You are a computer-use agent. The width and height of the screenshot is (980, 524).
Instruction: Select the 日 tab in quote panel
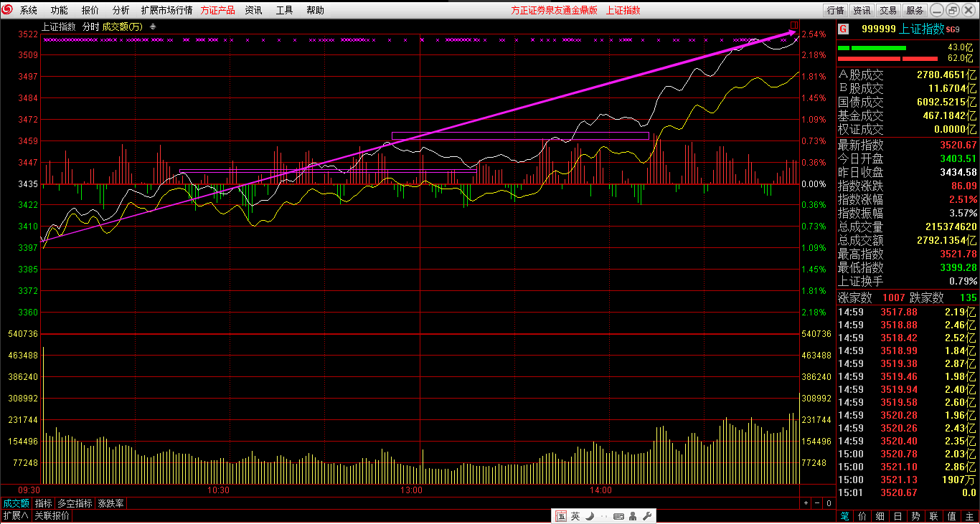pos(898,516)
